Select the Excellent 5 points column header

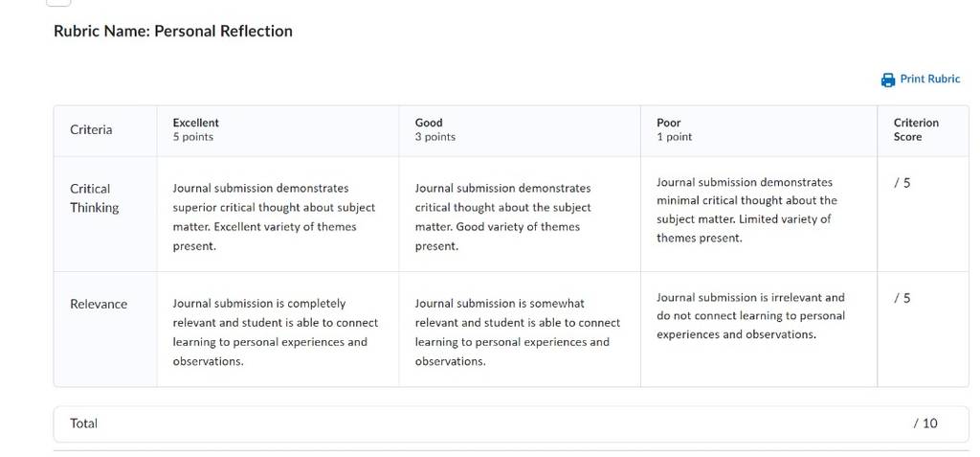tap(278, 129)
